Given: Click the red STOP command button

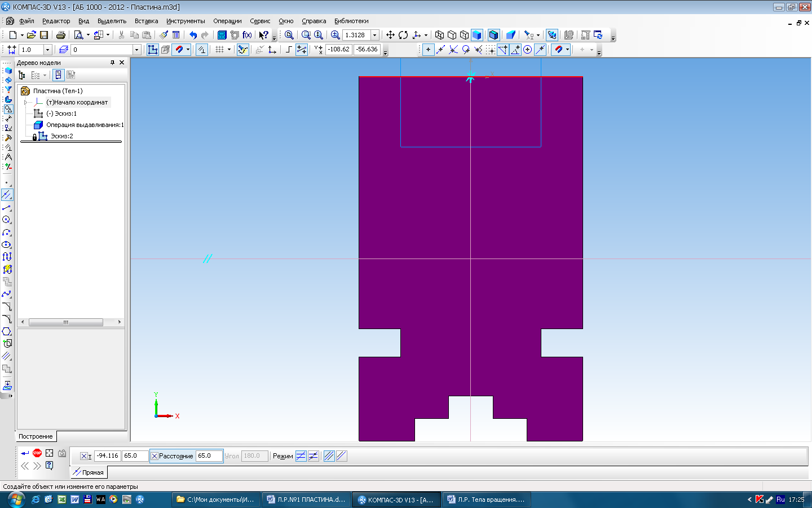Looking at the screenshot, I should tap(37, 453).
